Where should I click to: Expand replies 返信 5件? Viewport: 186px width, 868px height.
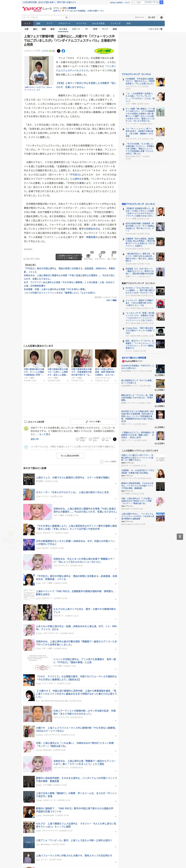[x=34, y=439]
